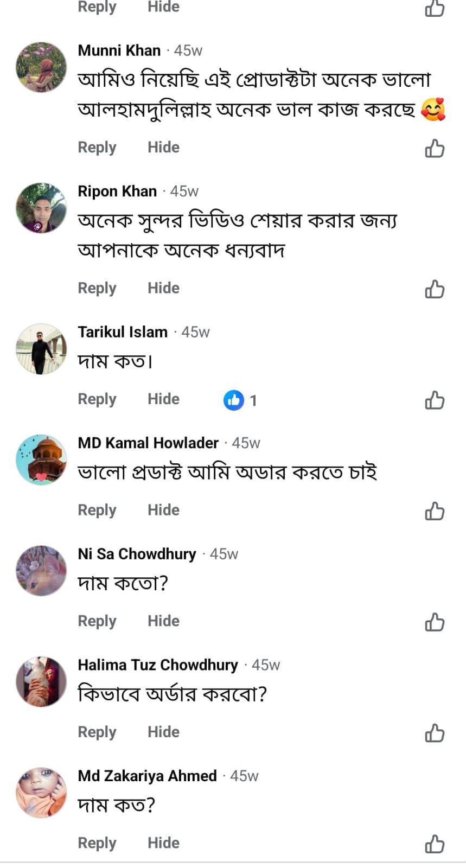Tap like on Halima Tuz Chowdhury's comment
This screenshot has width=466, height=868.
click(x=435, y=733)
